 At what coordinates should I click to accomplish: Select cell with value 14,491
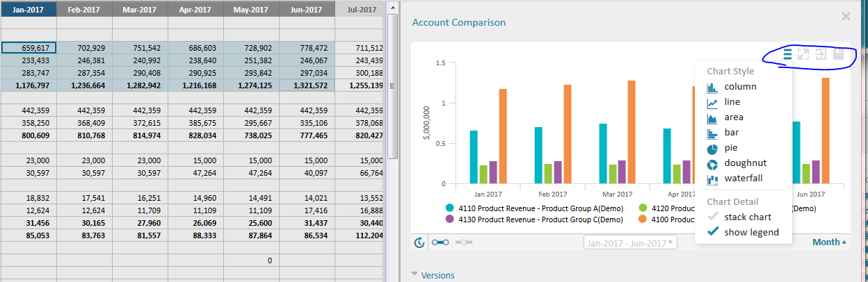(x=251, y=198)
